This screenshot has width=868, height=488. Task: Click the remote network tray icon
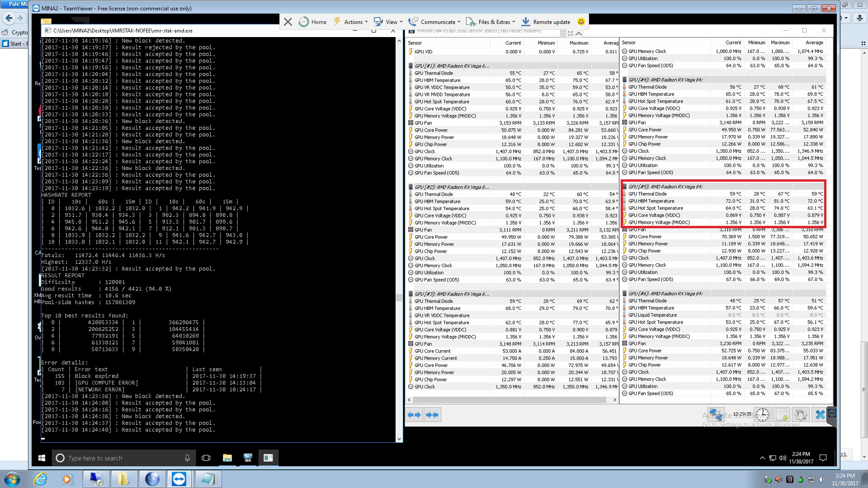(x=773, y=458)
